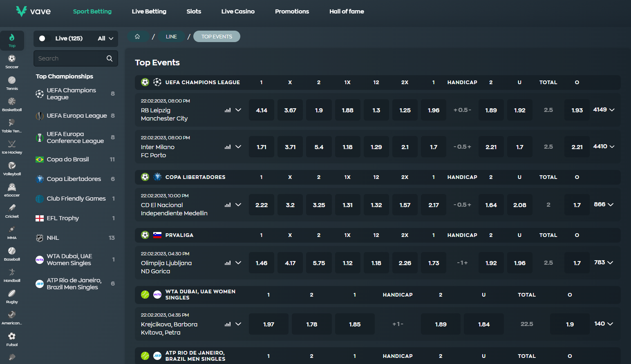Expand RB Leipzig match details chevron
This screenshot has width=631, height=364.
238,110
